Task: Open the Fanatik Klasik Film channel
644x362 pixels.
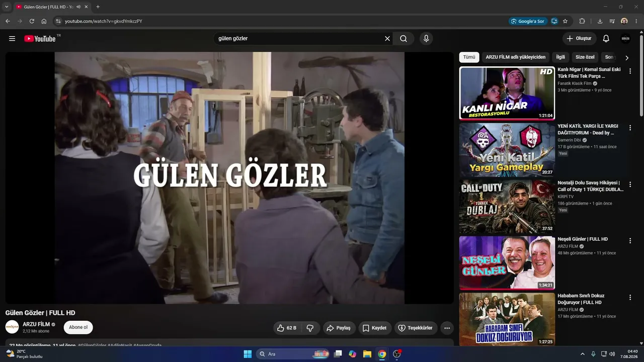Action: [575, 83]
